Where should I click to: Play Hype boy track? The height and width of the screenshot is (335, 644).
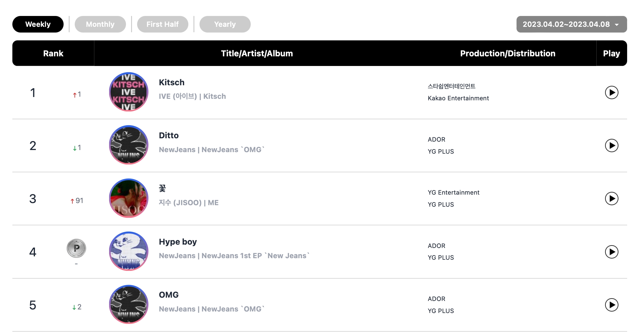pos(611,252)
